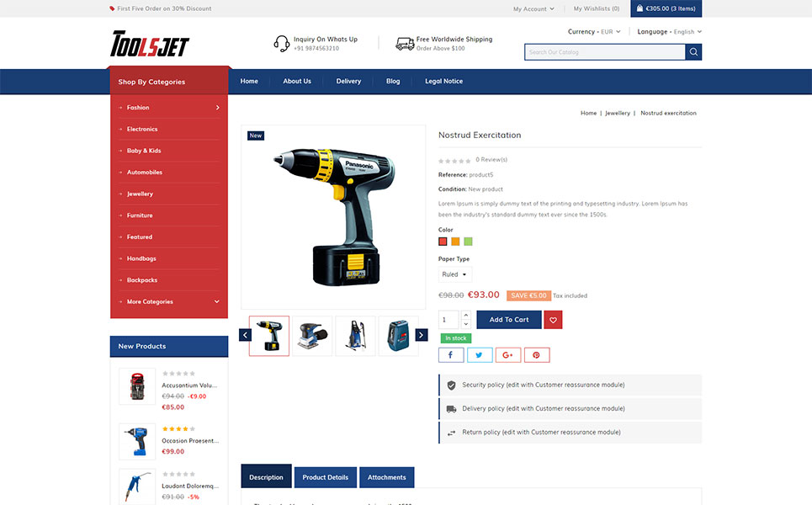Share product on Facebook
Screen dimensions: 812x505
450,355
